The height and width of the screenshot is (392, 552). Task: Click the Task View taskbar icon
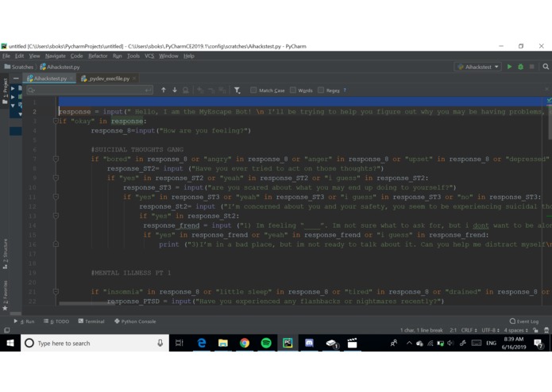click(179, 343)
